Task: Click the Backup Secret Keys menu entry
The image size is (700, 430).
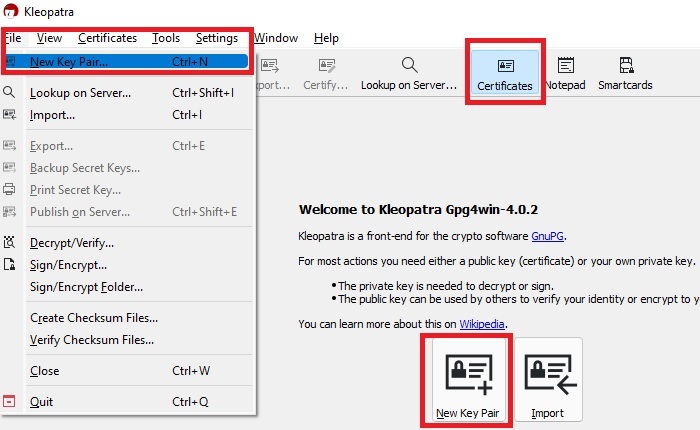Action: 126,168
